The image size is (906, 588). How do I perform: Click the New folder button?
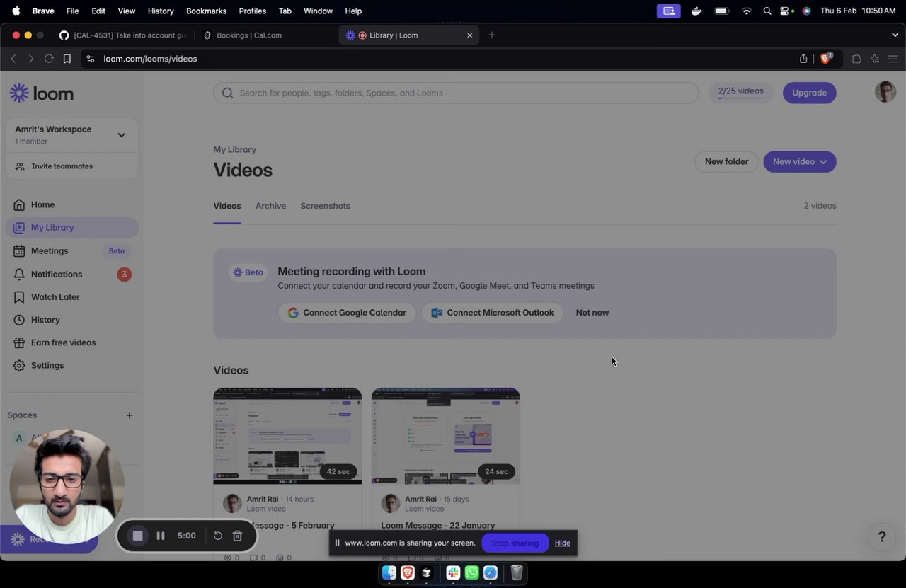[726, 162]
